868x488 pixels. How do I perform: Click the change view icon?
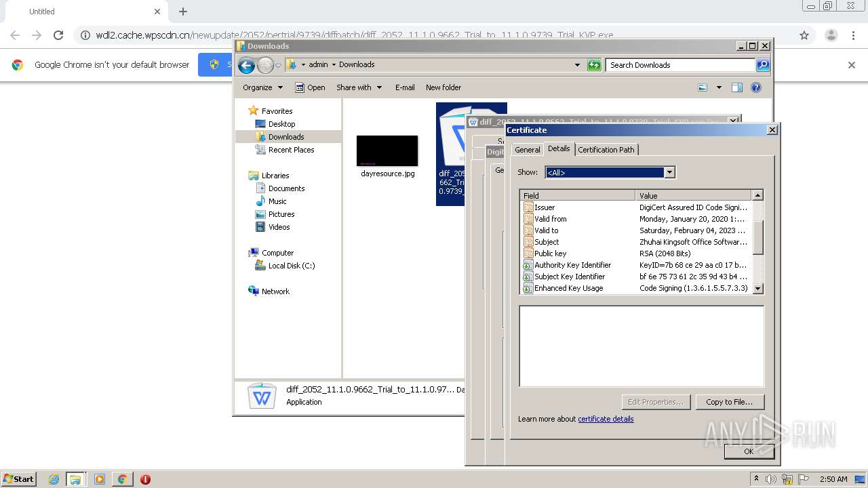[x=703, y=87]
